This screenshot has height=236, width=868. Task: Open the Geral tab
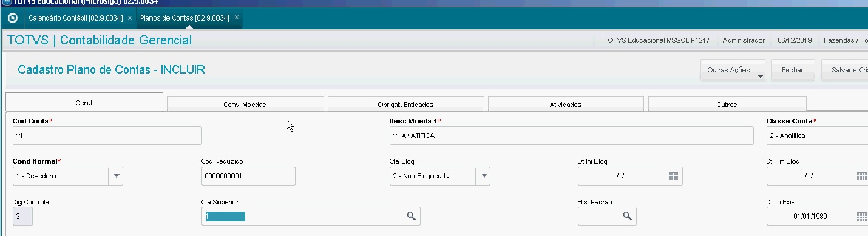84,103
